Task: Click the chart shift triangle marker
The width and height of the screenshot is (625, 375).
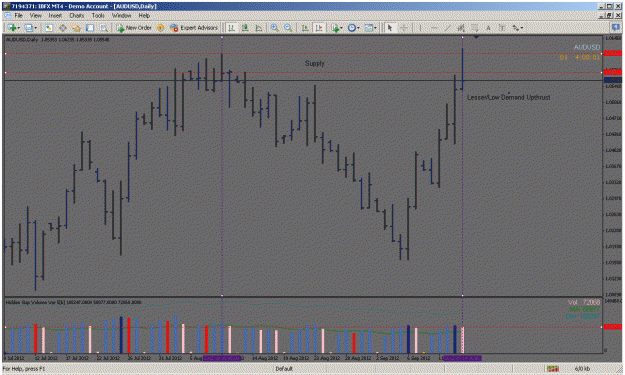Action: [476, 37]
